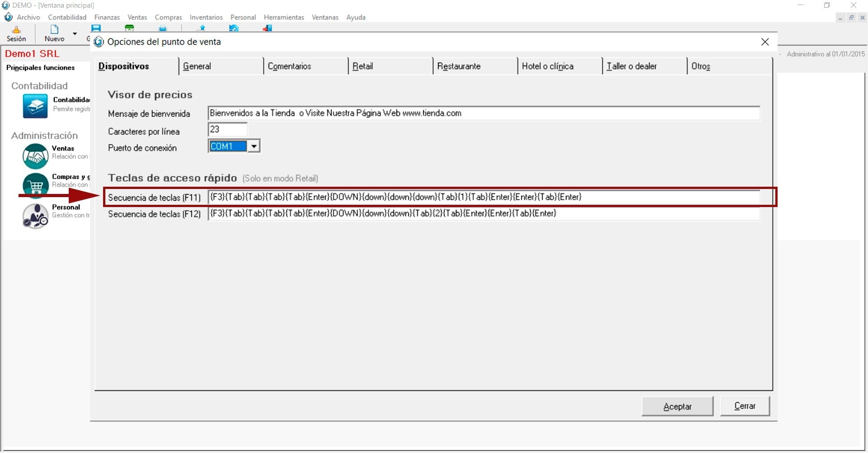This screenshot has height=453, width=868.
Task: Expand the Nuevo dropdown arrow
Action: pyautogui.click(x=75, y=33)
